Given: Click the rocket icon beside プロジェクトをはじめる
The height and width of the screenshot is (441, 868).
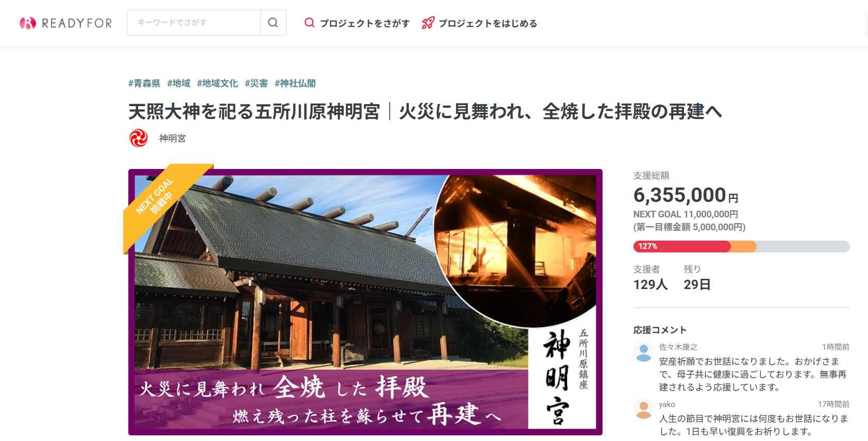Looking at the screenshot, I should click(x=428, y=23).
